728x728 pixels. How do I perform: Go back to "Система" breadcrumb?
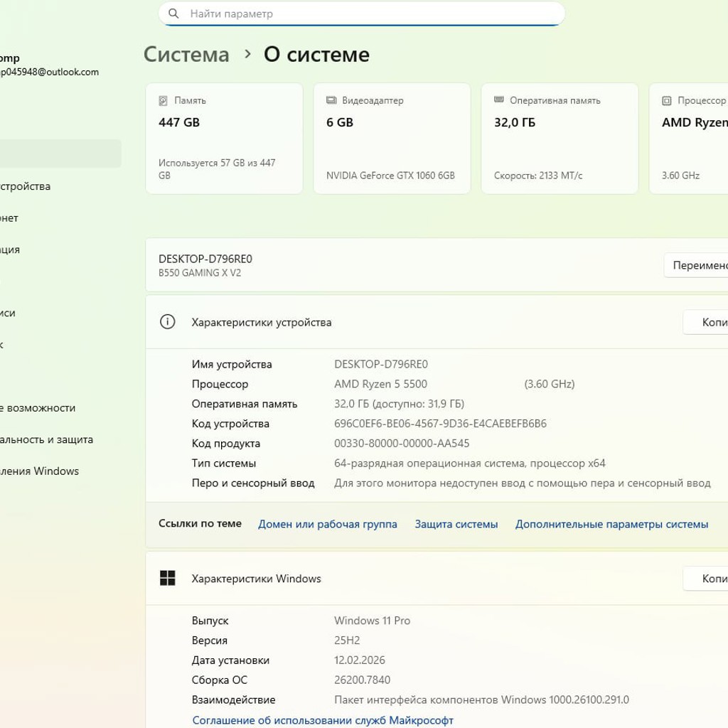[186, 55]
